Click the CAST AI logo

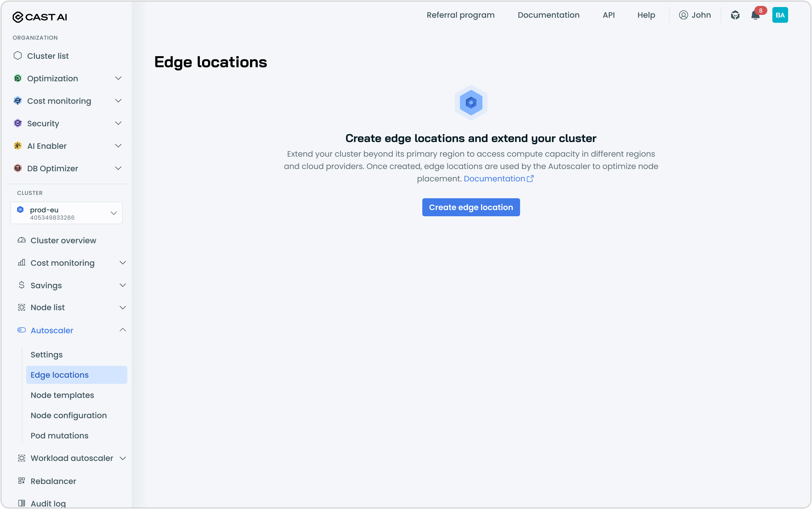coord(40,17)
